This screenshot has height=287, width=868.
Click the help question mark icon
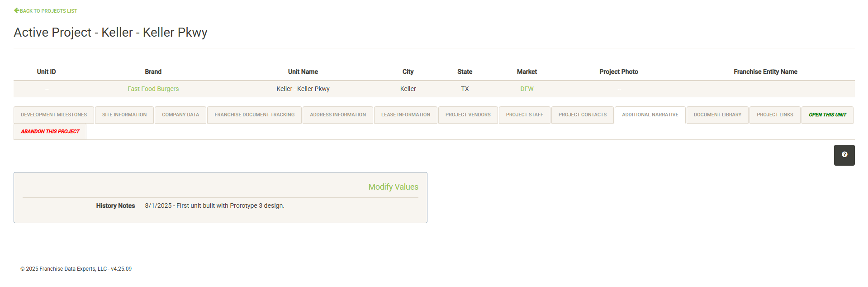[844, 155]
